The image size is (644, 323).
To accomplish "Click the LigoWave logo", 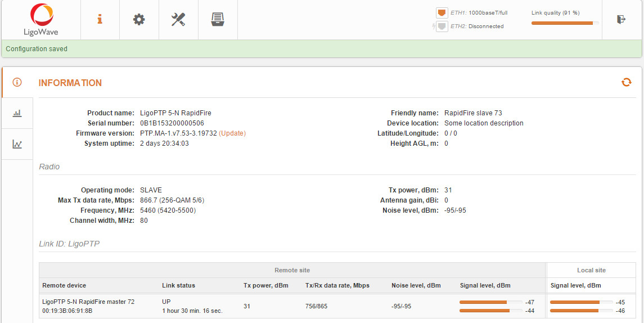I will pyautogui.click(x=40, y=19).
